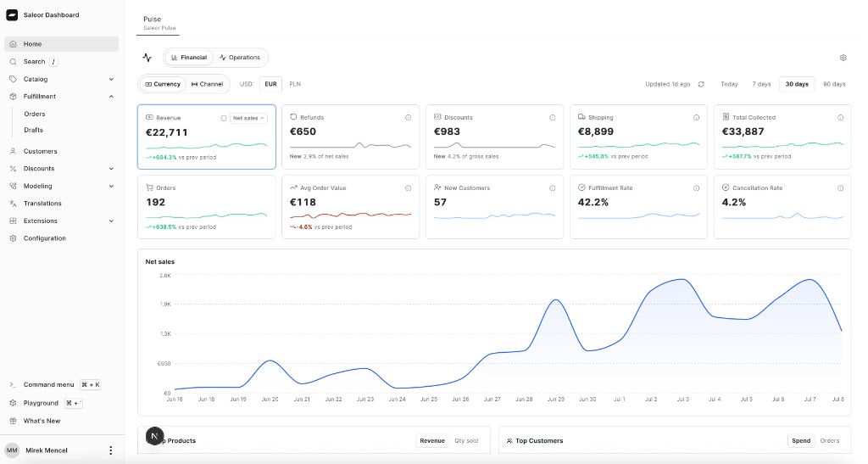
Task: Click the Net sales chart title
Action: point(160,262)
